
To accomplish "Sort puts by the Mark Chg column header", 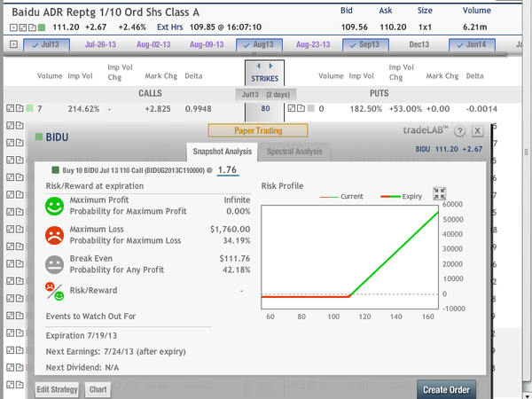I will (442, 76).
